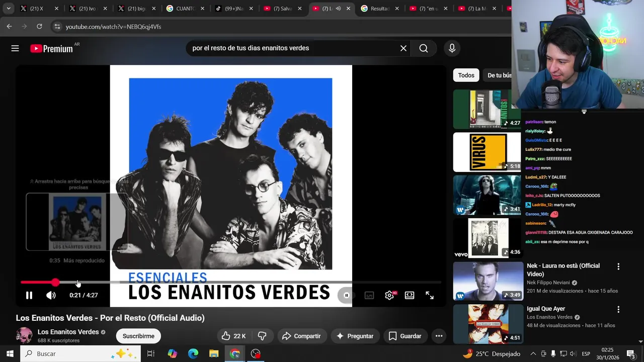Reload the page with the refresh icon

point(39,27)
